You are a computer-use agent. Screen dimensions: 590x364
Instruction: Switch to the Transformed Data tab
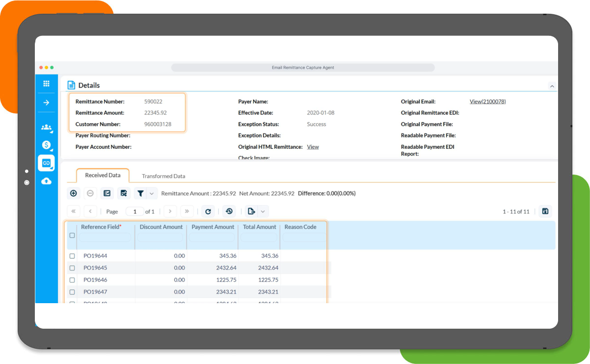tap(163, 176)
